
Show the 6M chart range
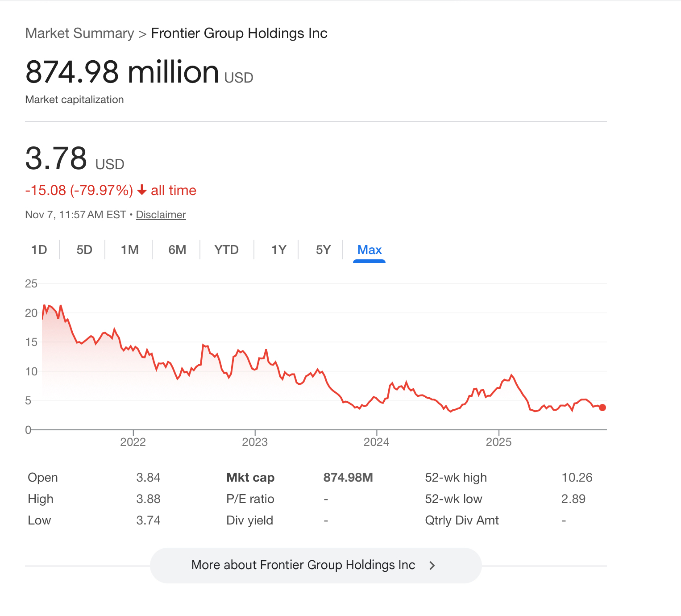tap(177, 250)
